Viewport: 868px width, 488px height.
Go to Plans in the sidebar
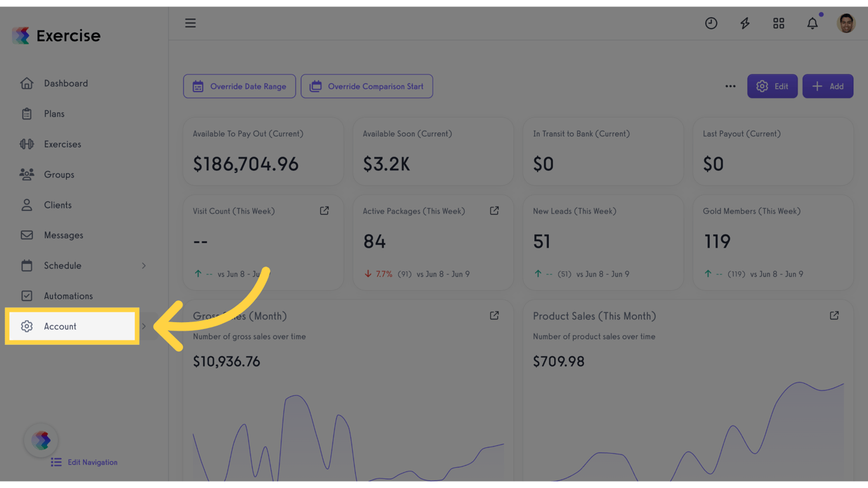pos(54,114)
